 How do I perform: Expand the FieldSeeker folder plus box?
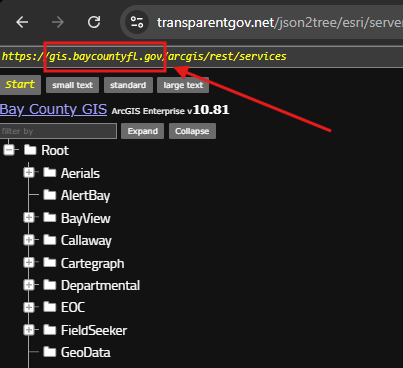(x=29, y=330)
